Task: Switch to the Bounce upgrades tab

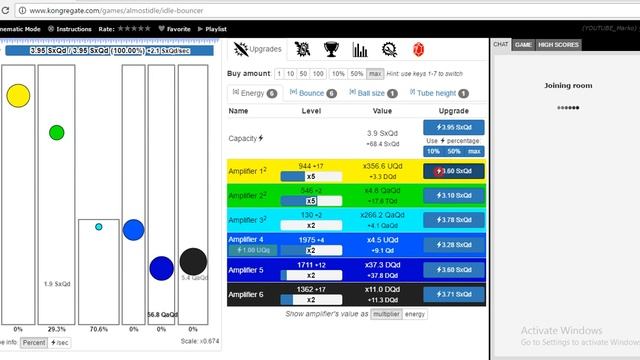Action: (x=313, y=93)
